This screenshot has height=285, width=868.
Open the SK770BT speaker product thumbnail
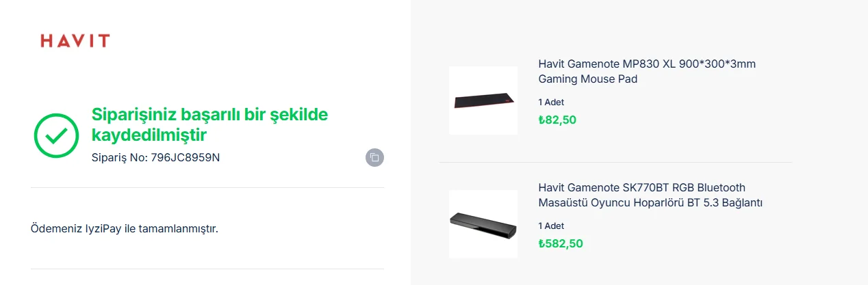coord(483,223)
